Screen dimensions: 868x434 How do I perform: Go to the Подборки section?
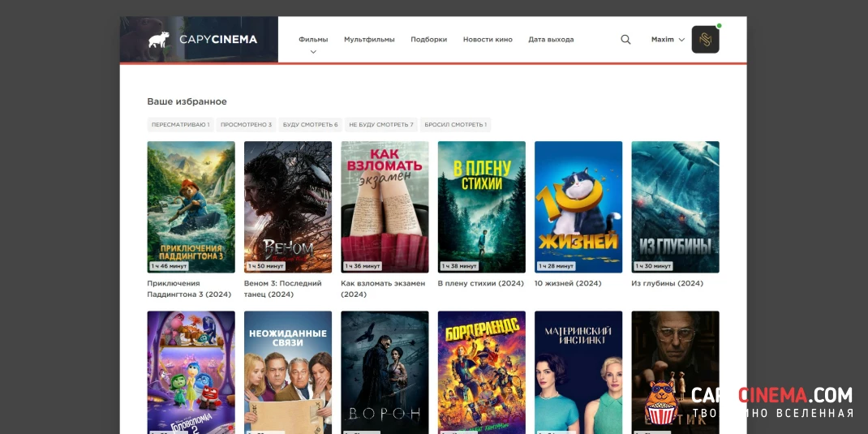pos(429,39)
